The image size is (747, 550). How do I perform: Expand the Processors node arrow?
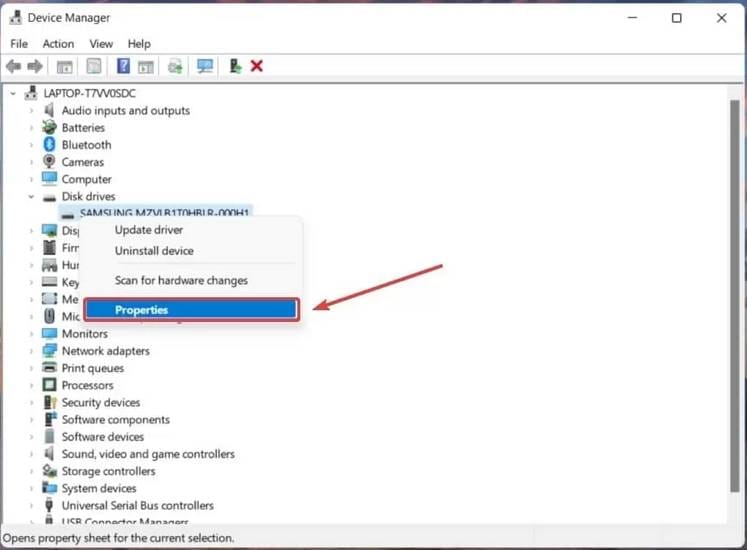point(31,386)
